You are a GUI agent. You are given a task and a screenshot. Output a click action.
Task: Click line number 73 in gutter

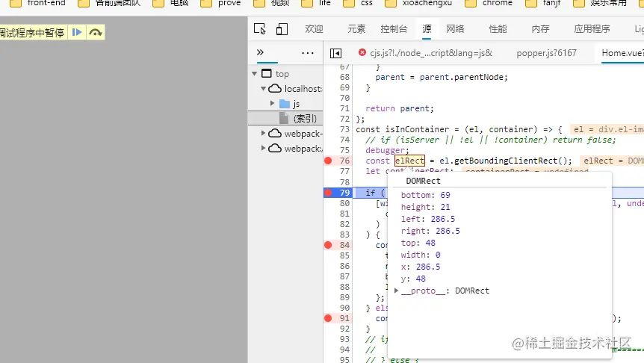[344, 129]
